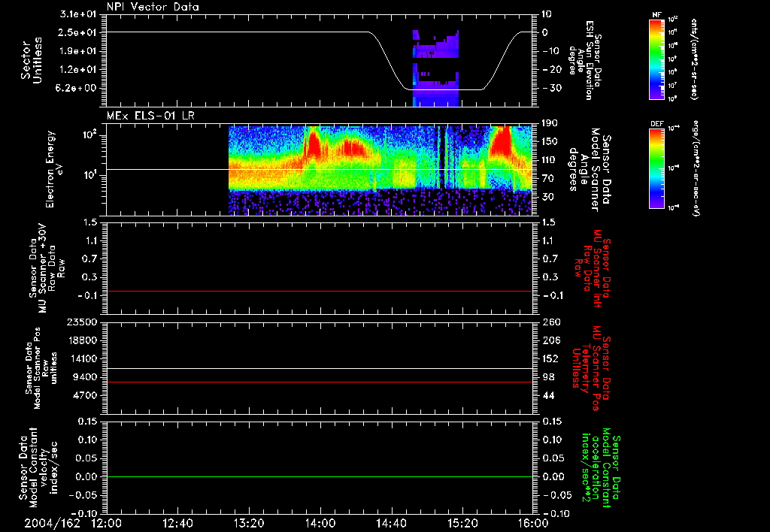The width and height of the screenshot is (770, 532).
Task: Select the 'NPI Vector Data' panel title
Action: click(153, 7)
